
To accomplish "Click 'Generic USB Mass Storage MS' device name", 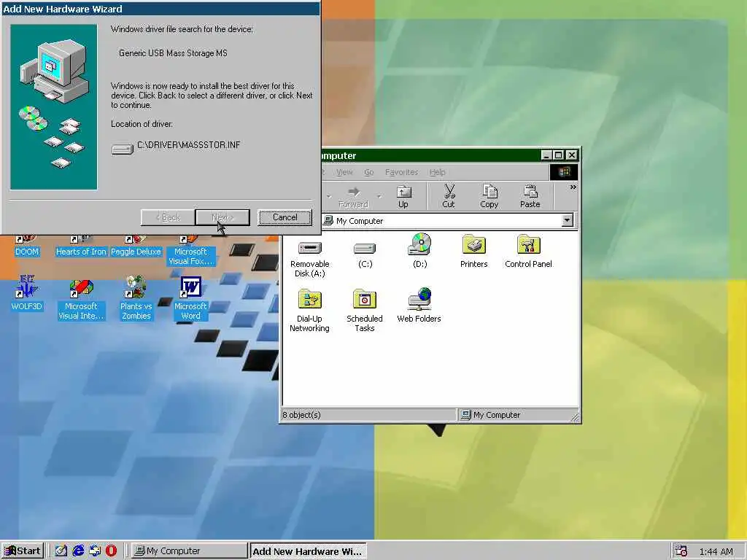I will pyautogui.click(x=173, y=53).
